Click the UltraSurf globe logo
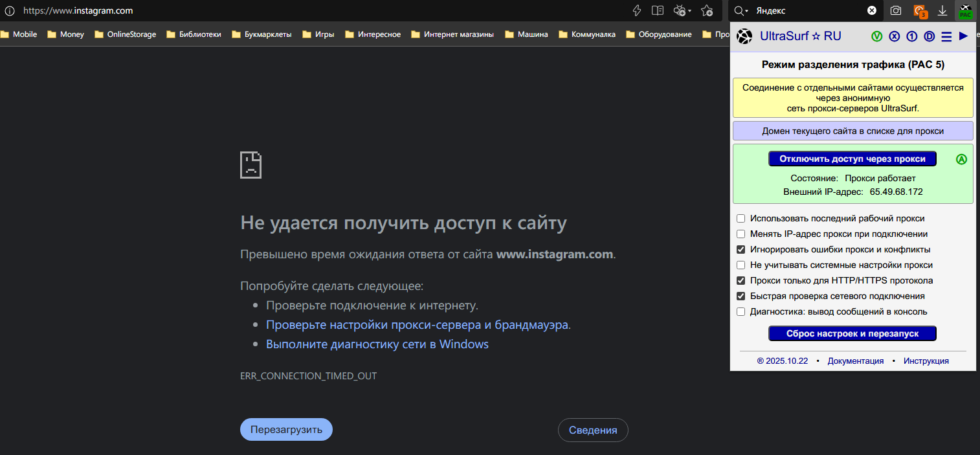Image resolution: width=980 pixels, height=455 pixels. coord(745,36)
